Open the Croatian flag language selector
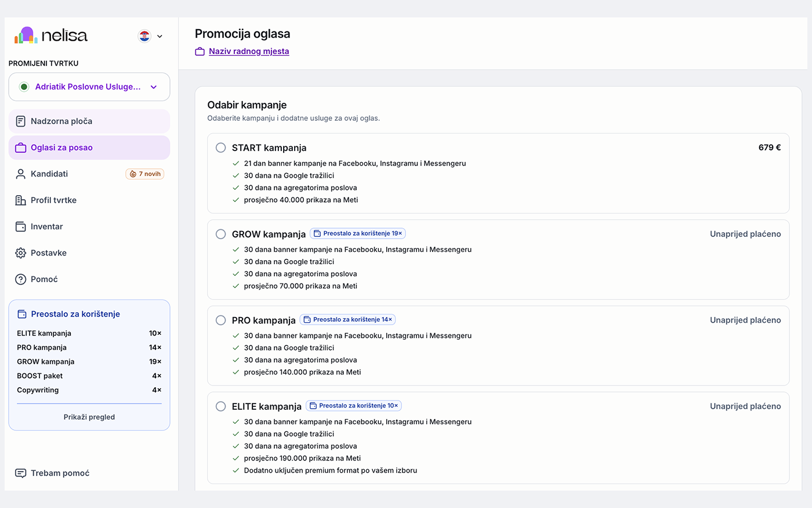Screen dimensions: 812x508 click(x=150, y=36)
